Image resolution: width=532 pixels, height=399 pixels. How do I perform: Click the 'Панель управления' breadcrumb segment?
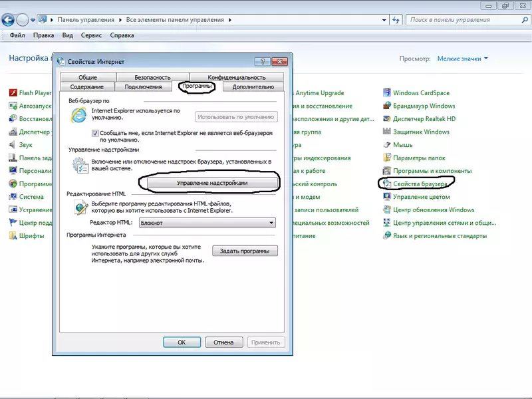(x=86, y=20)
